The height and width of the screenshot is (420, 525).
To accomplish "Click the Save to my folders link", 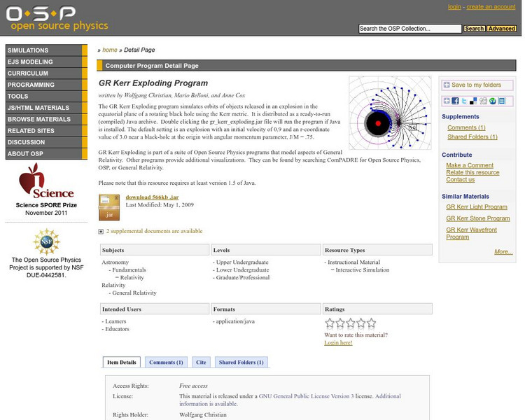I will tap(476, 85).
